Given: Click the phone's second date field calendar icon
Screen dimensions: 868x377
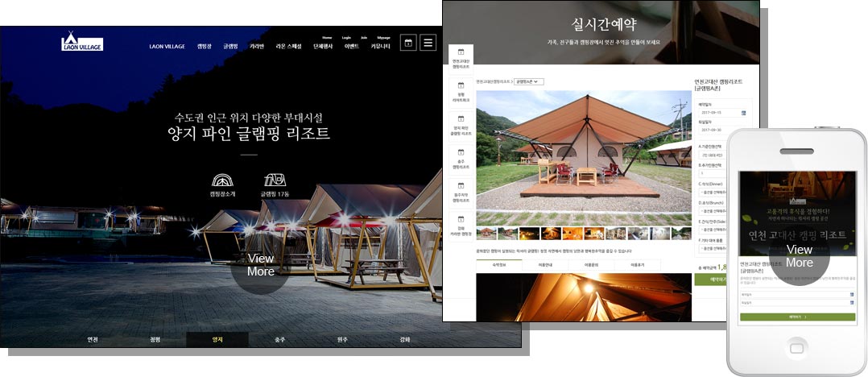Looking at the screenshot, I should click(x=851, y=303).
